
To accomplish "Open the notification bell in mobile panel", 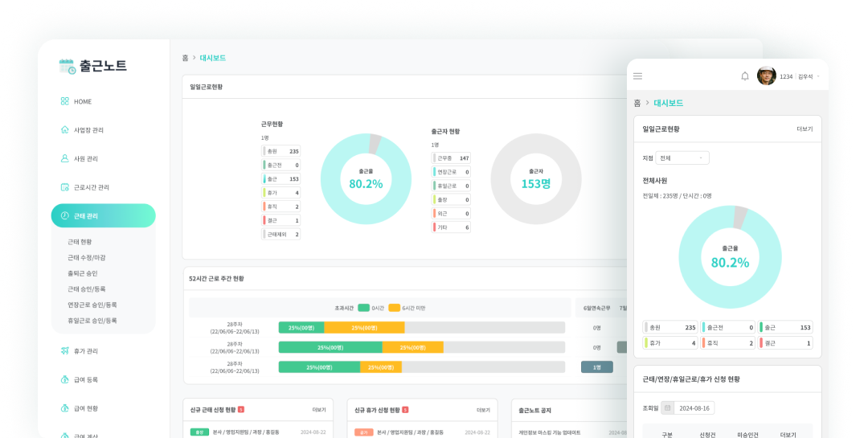I will pos(744,76).
